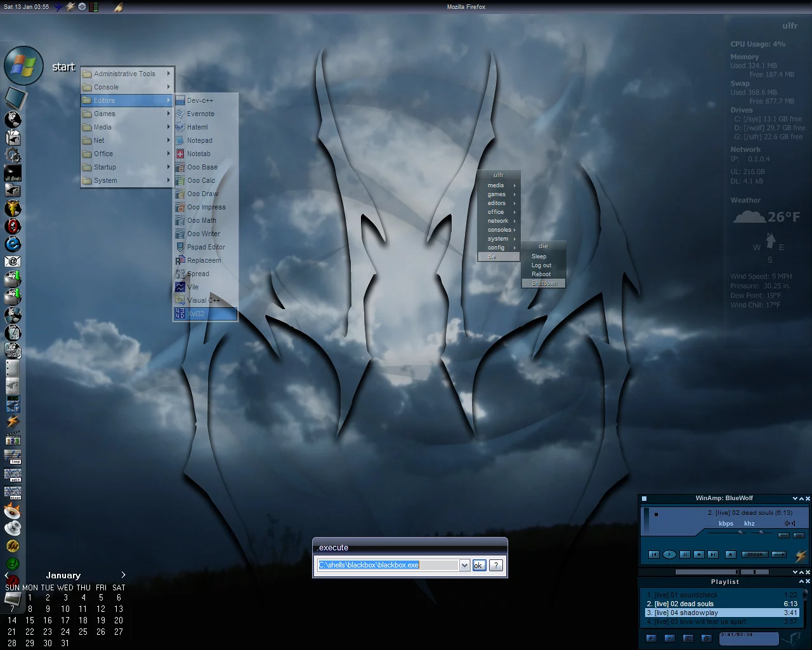The image size is (812, 650).
Task: Open the email envelope dock icon
Action: 13,262
